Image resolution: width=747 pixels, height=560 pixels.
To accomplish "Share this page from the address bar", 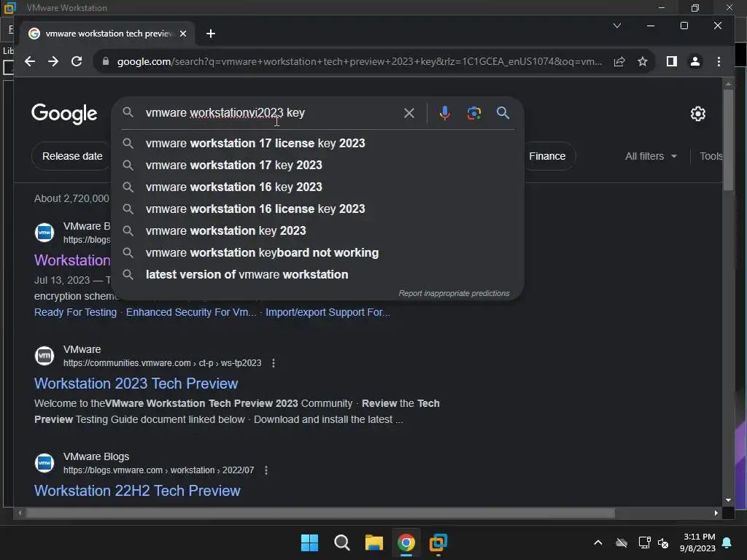I will click(x=619, y=61).
